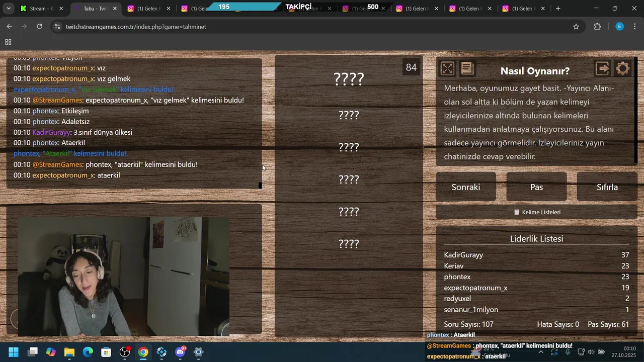The image size is (644, 362).
Task: Open File Explorer from taskbar
Action: pyautogui.click(x=69, y=352)
